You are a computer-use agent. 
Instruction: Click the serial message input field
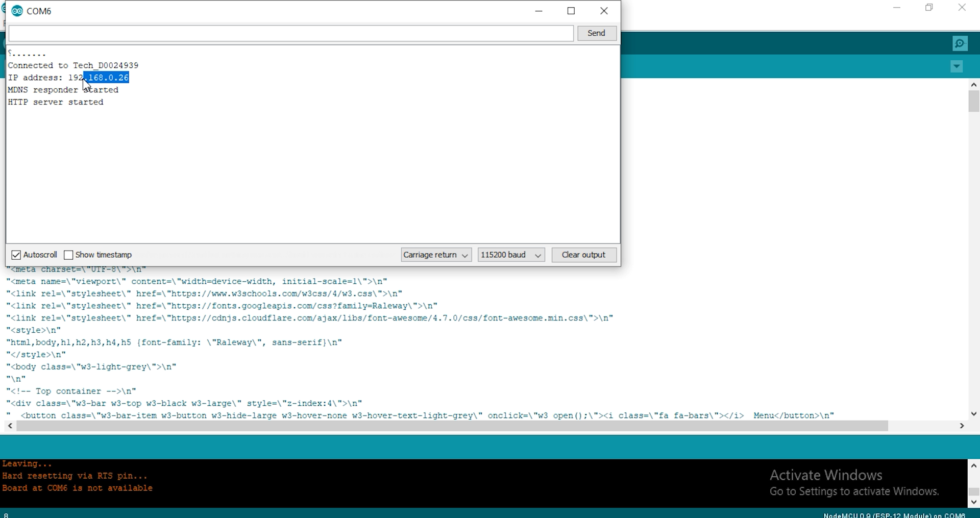pyautogui.click(x=291, y=34)
